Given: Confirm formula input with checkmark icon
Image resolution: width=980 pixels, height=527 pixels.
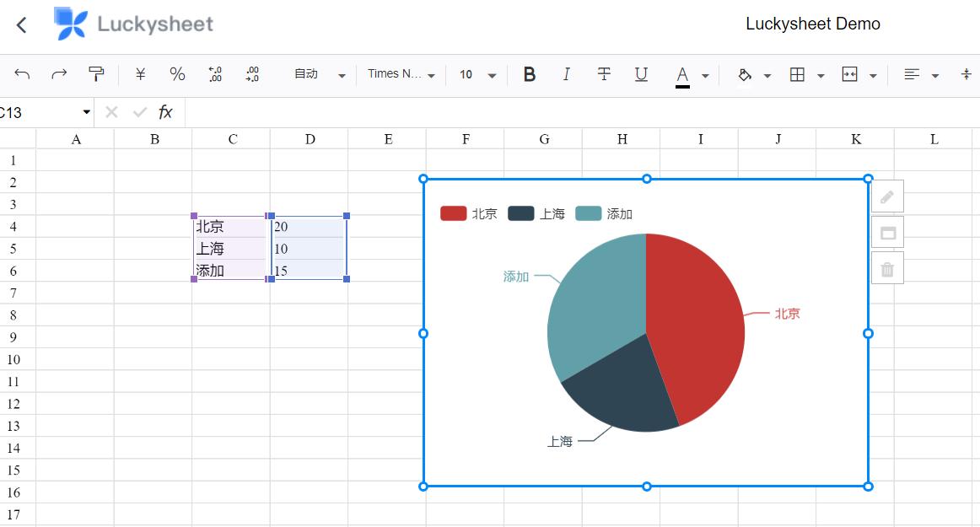Looking at the screenshot, I should tap(139, 112).
